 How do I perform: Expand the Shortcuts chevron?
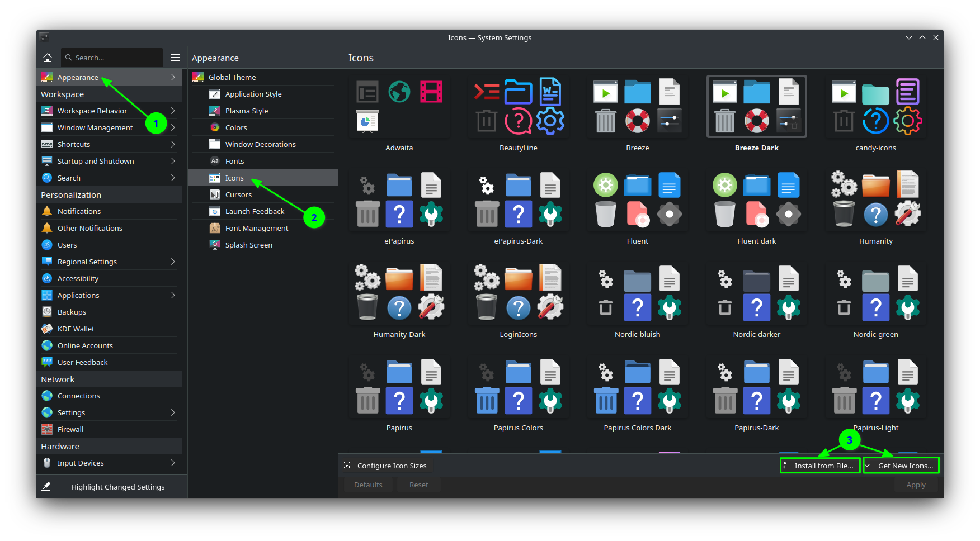pyautogui.click(x=173, y=144)
